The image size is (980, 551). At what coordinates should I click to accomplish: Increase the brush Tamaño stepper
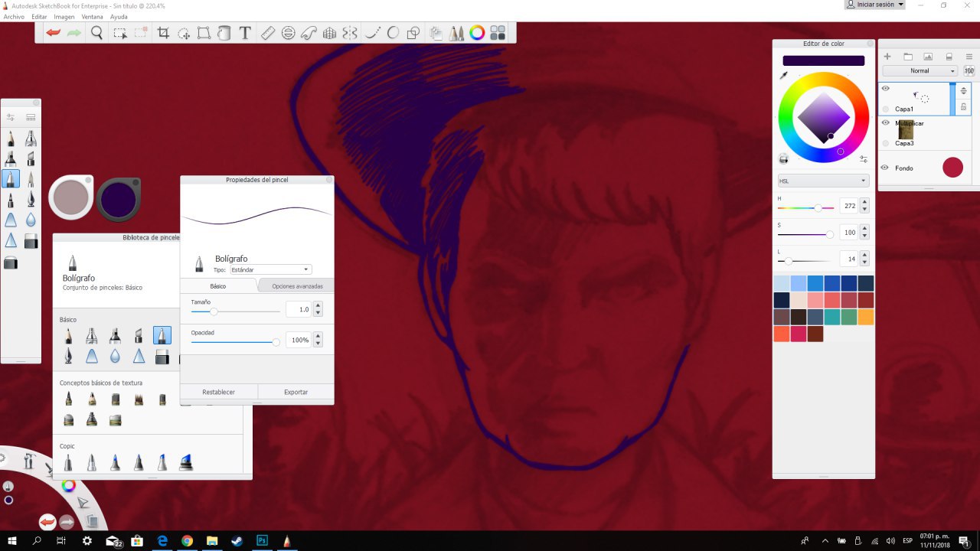pyautogui.click(x=318, y=305)
